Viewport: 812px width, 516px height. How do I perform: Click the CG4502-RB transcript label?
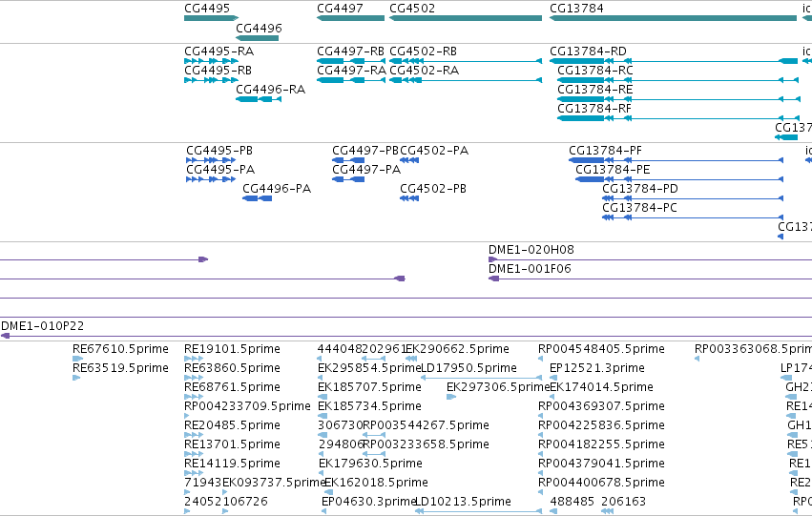point(423,52)
